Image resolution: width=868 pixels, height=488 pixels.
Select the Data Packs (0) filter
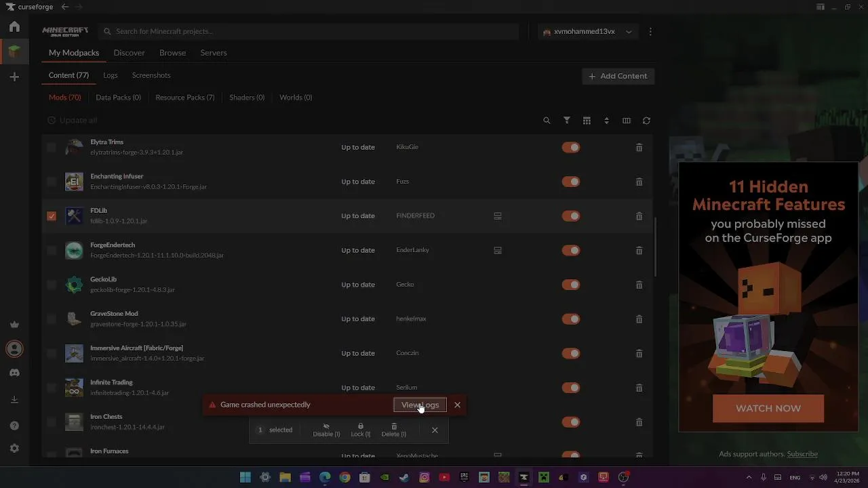click(x=119, y=98)
